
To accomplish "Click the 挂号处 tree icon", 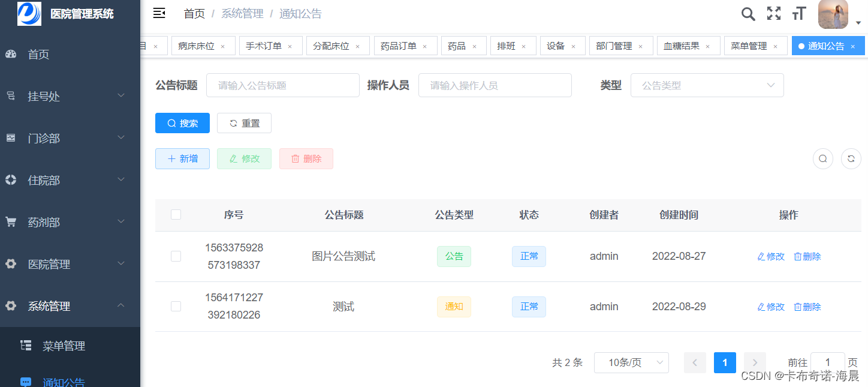I will (11, 96).
